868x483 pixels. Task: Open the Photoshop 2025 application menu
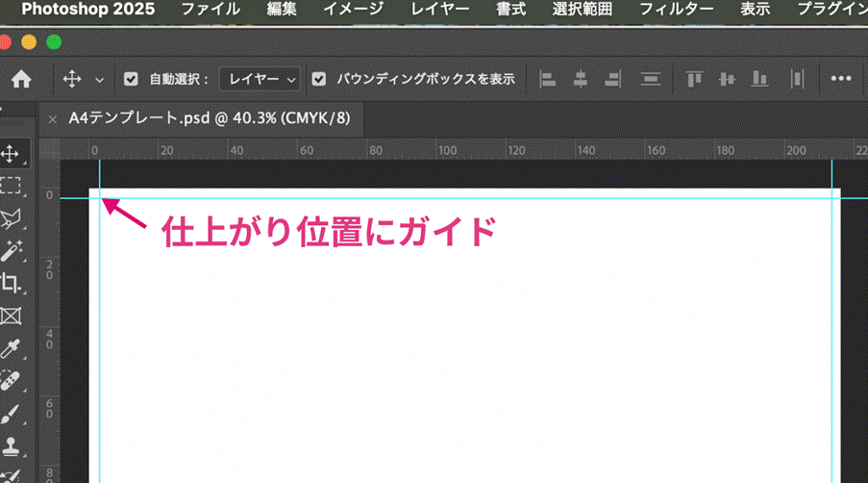pos(88,9)
